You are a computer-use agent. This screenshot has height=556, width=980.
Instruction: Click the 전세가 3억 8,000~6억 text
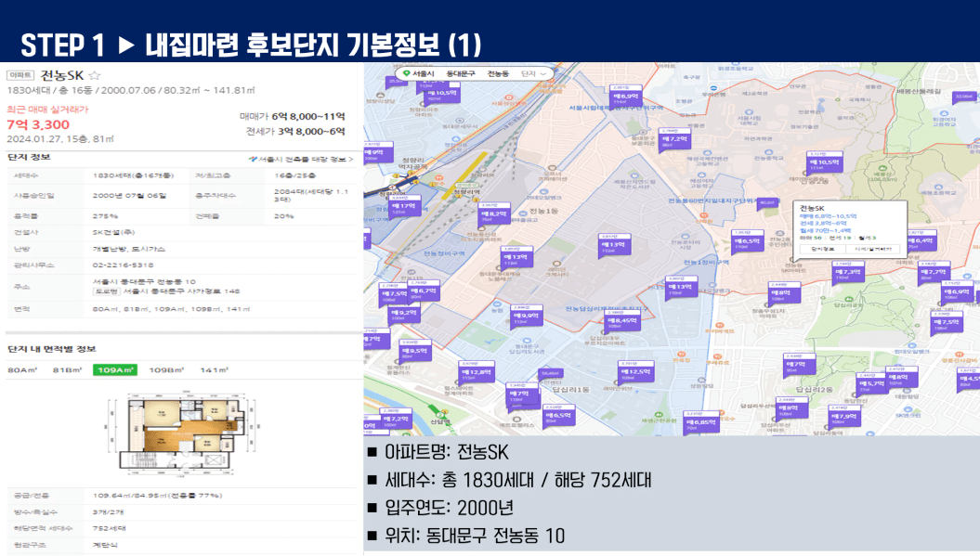point(295,131)
